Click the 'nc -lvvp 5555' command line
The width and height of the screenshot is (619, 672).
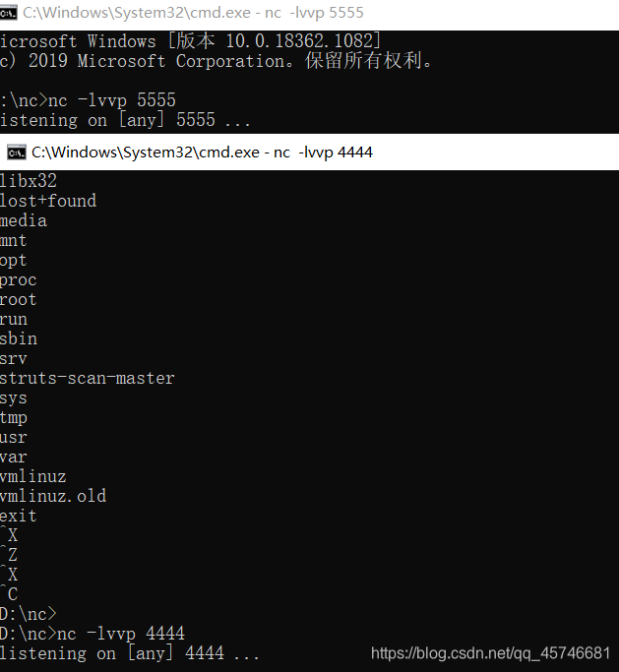(x=88, y=100)
